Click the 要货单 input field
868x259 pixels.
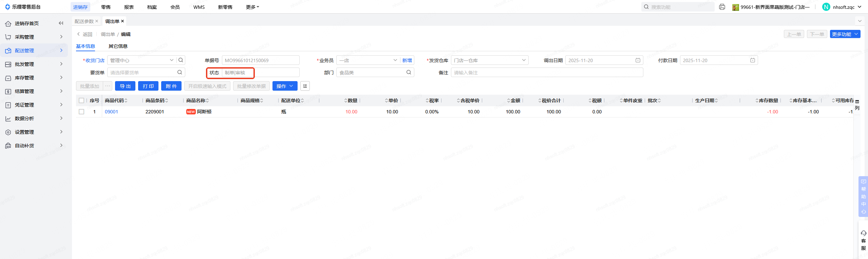[x=146, y=72]
